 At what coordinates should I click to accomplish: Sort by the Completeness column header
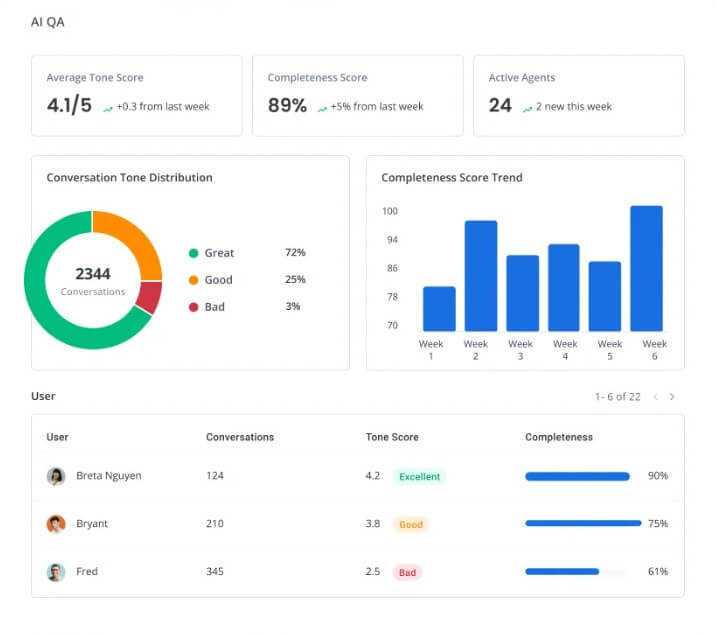[x=559, y=437]
